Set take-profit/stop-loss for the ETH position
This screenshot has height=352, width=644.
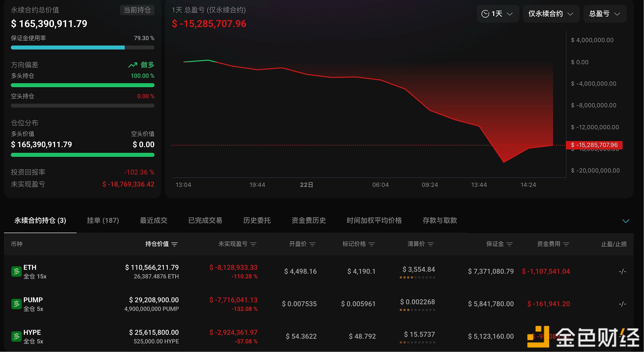[x=623, y=271]
